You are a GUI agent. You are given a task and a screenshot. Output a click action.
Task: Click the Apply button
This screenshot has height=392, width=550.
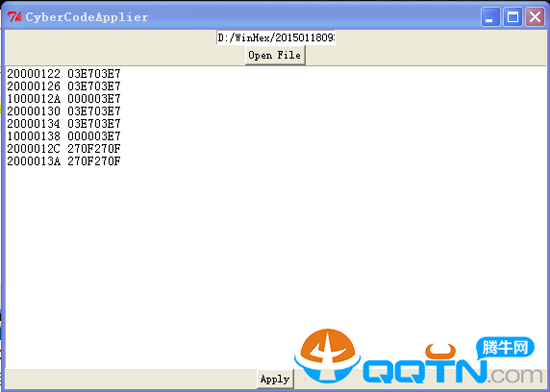[x=275, y=379]
